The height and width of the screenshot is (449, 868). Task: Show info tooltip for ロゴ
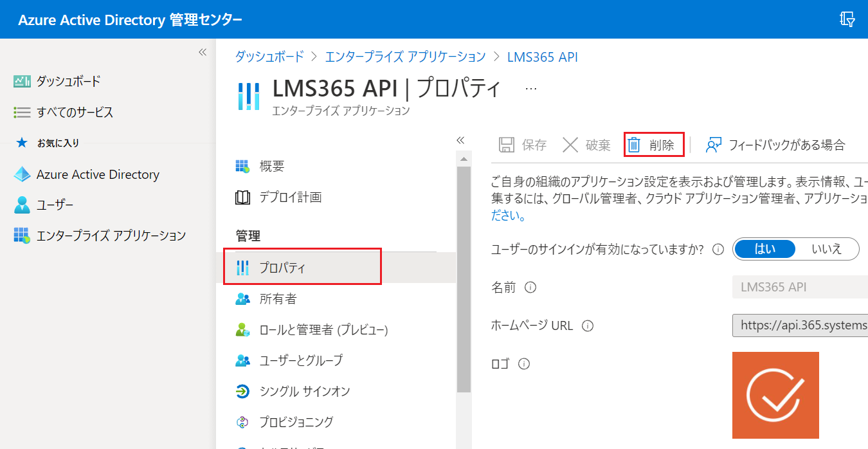[x=524, y=364]
